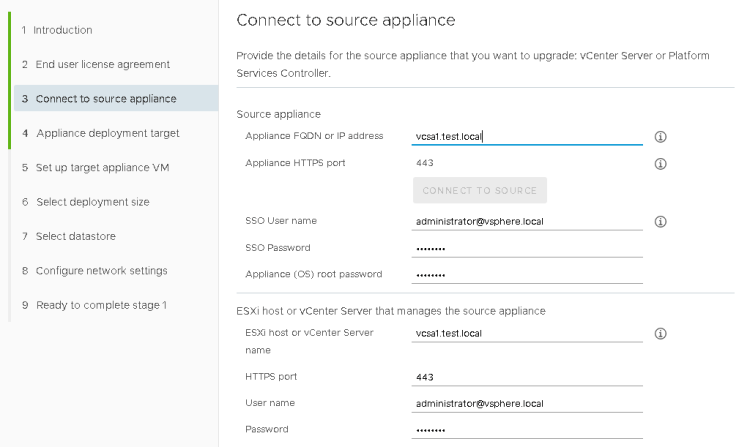The height and width of the screenshot is (447, 739).
Task: Select the Appliance (OS) root password field
Action: click(x=527, y=275)
